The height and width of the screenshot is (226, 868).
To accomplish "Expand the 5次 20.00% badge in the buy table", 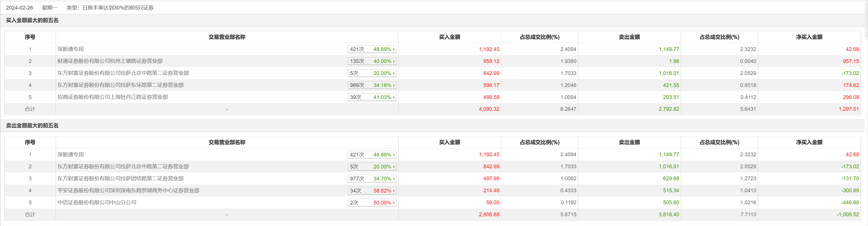I will tap(394, 73).
